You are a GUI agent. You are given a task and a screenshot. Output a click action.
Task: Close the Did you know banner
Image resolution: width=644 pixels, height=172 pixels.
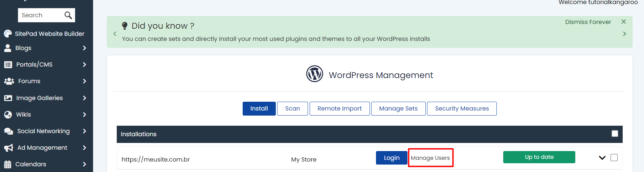(x=624, y=22)
